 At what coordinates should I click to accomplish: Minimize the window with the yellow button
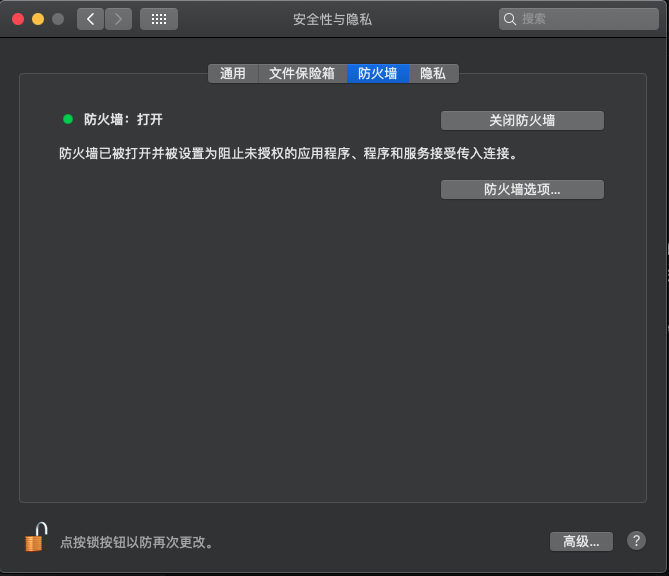38,19
